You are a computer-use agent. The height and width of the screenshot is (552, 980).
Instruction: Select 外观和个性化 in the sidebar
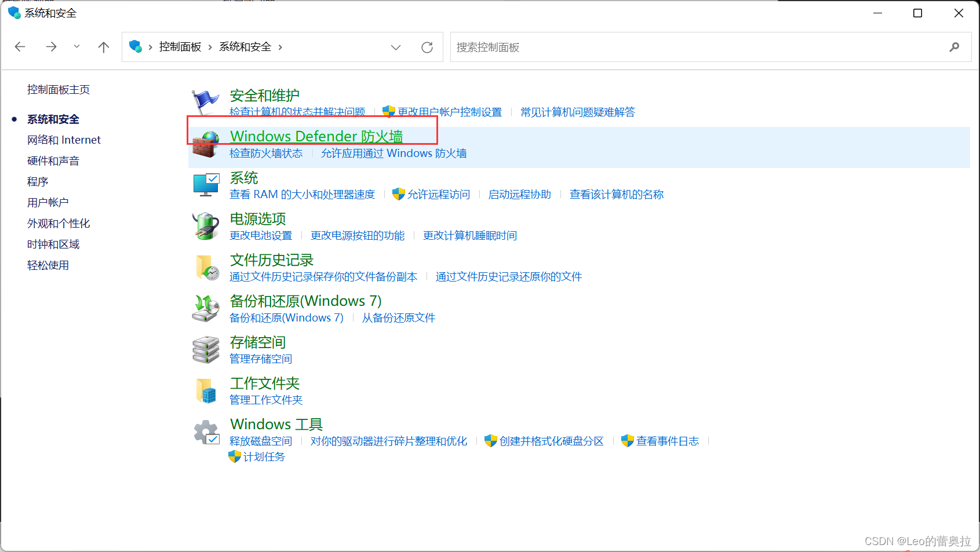tap(59, 223)
